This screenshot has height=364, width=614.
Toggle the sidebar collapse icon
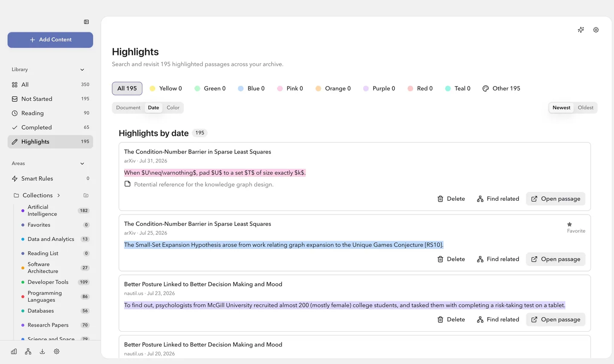(87, 22)
